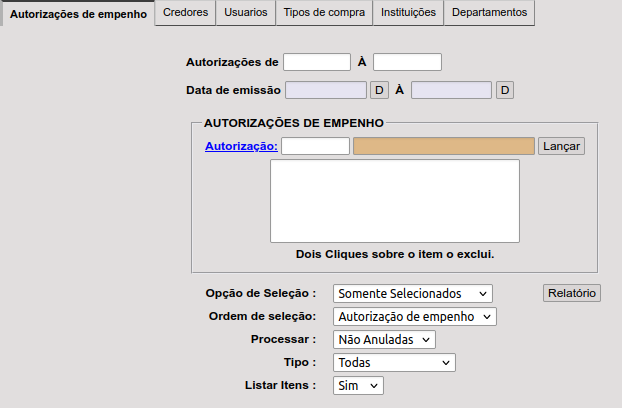Click the Autorização number input field
Image resolution: width=622 pixels, height=408 pixels.
click(x=315, y=146)
